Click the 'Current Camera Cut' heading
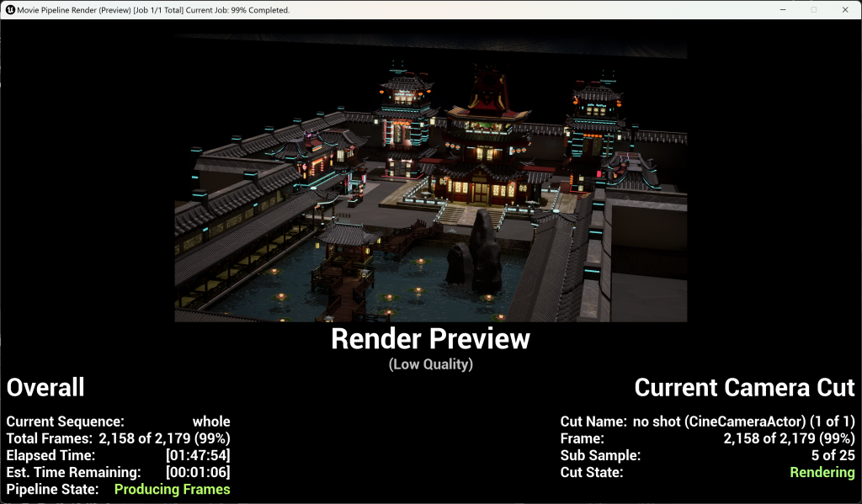This screenshot has height=504, width=862. pos(744,388)
